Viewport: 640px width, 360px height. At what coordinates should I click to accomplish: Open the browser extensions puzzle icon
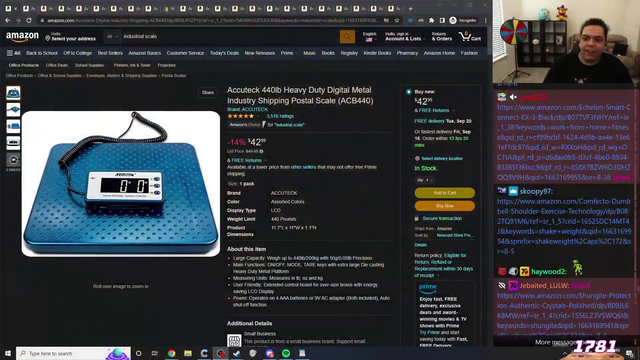pos(431,20)
